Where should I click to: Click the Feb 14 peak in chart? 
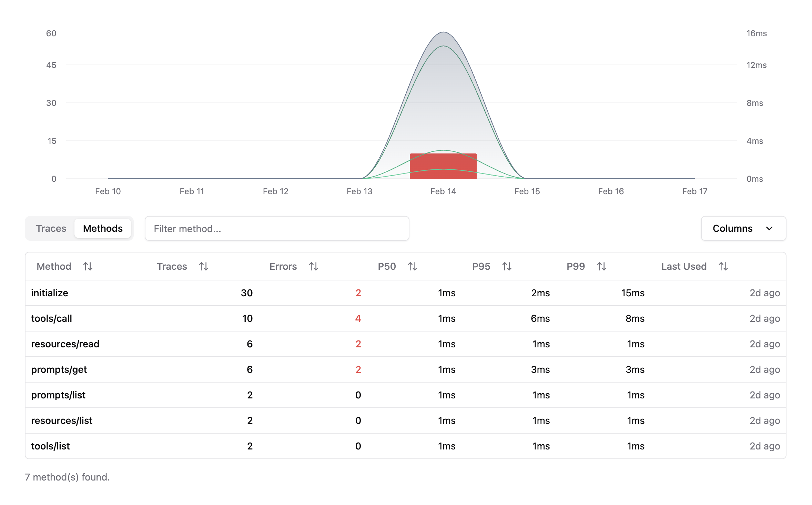(444, 33)
